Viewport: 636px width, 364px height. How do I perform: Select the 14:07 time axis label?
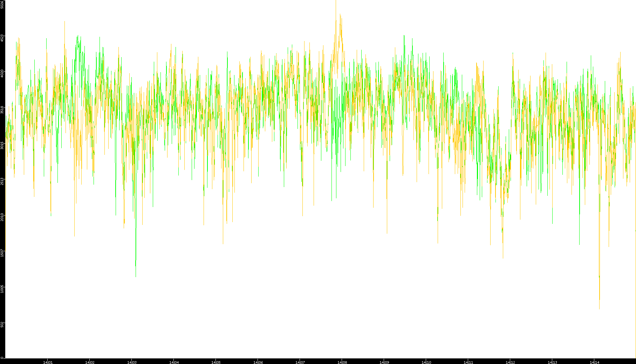[x=300, y=362]
